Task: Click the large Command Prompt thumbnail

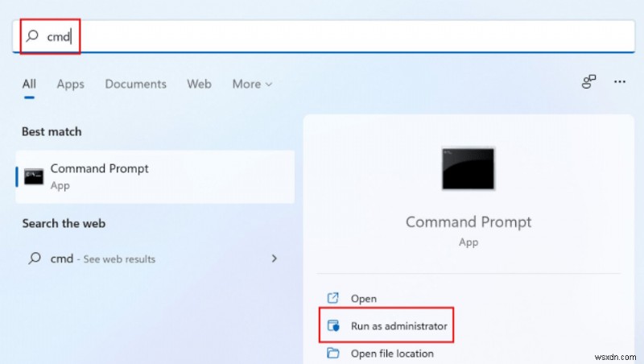Action: [x=469, y=169]
